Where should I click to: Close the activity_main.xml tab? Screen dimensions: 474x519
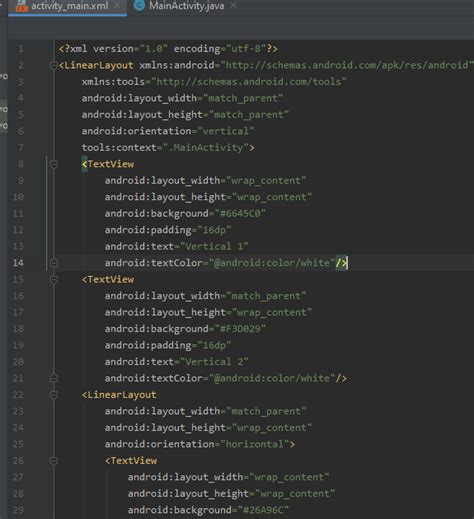(x=117, y=6)
